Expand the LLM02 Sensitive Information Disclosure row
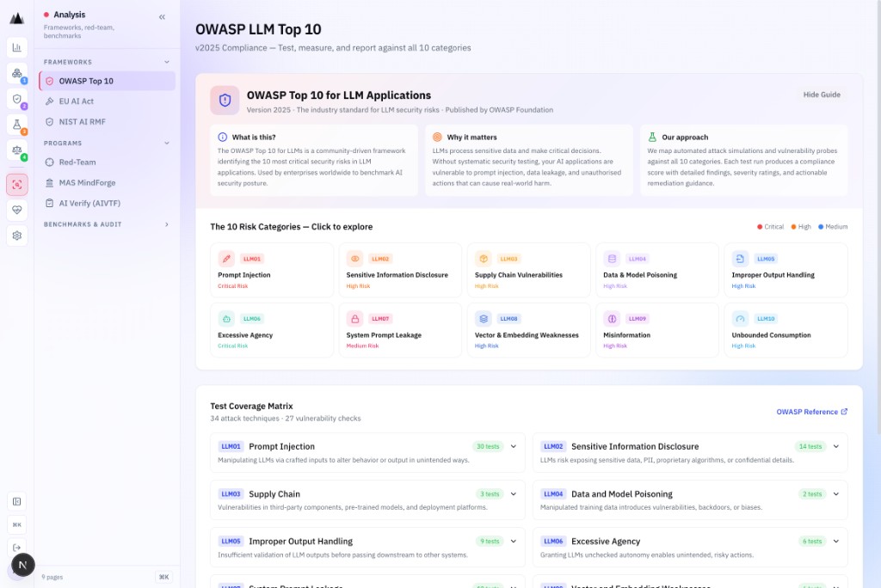881x588 pixels. [836, 446]
